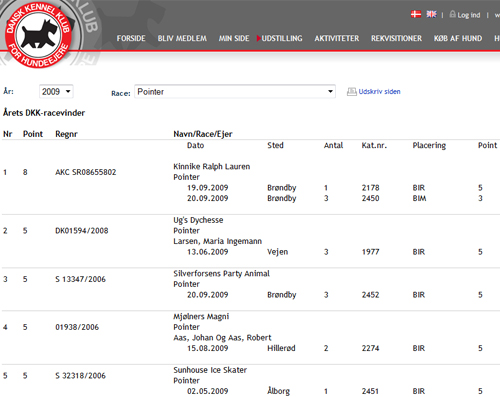Image resolution: width=500 pixels, height=397 pixels.
Task: Select the dog name Kinnike Ralph Lauren
Action: (x=212, y=166)
